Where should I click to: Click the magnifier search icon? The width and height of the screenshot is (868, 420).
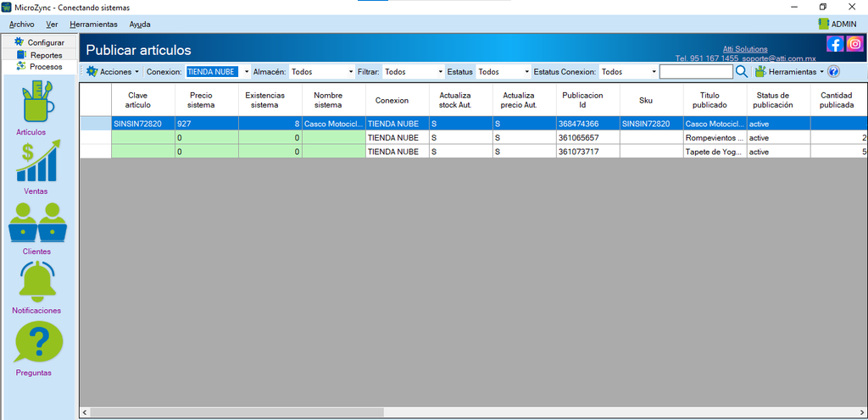742,72
